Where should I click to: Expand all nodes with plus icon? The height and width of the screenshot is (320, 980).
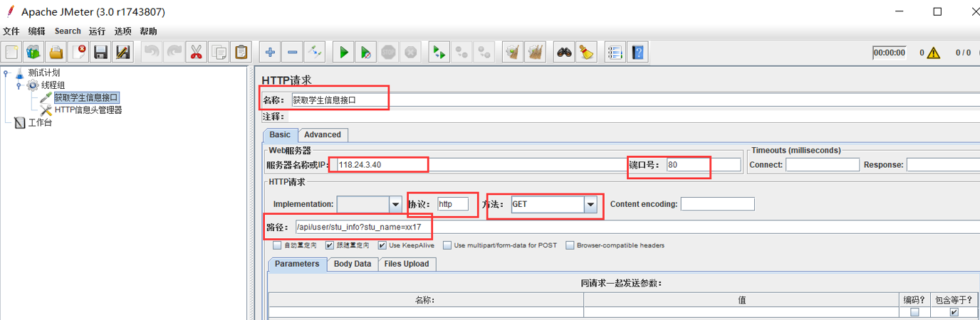[270, 52]
